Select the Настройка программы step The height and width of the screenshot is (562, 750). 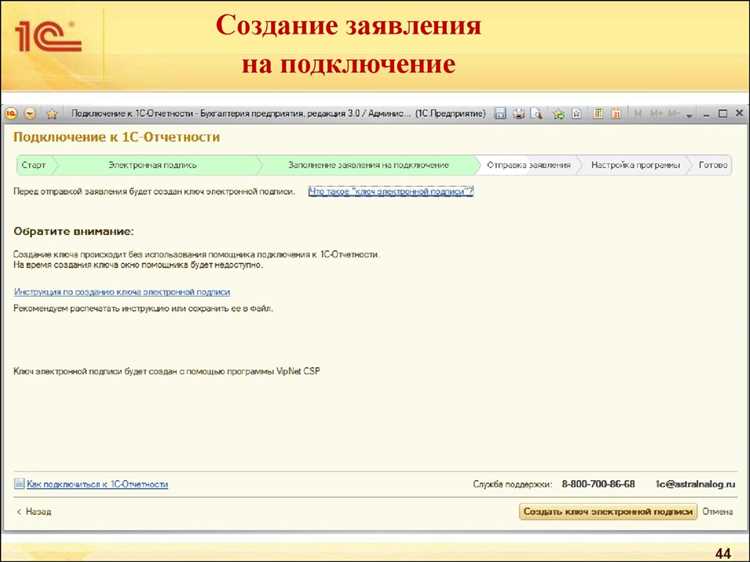(635, 165)
